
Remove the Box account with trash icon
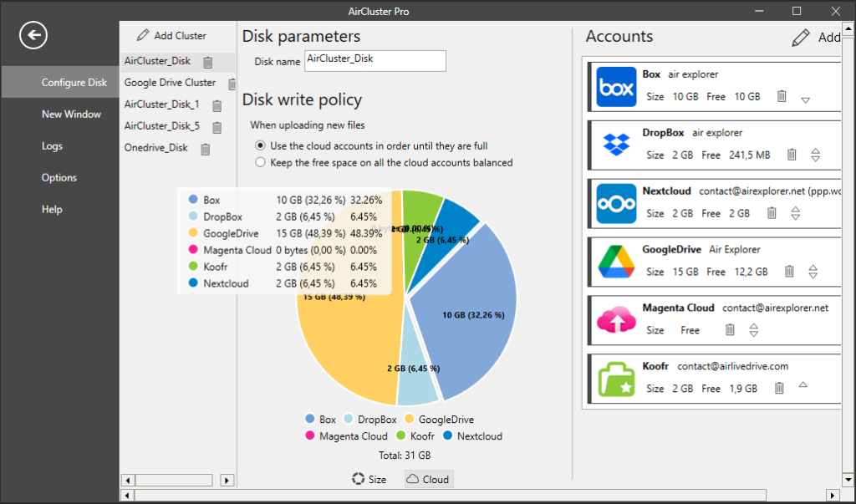[x=782, y=96]
